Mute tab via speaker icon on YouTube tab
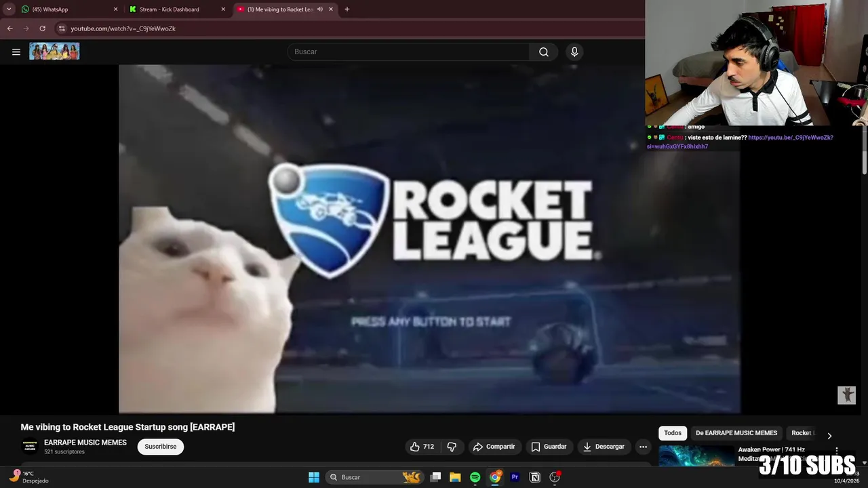This screenshot has height=488, width=868. pos(319,9)
